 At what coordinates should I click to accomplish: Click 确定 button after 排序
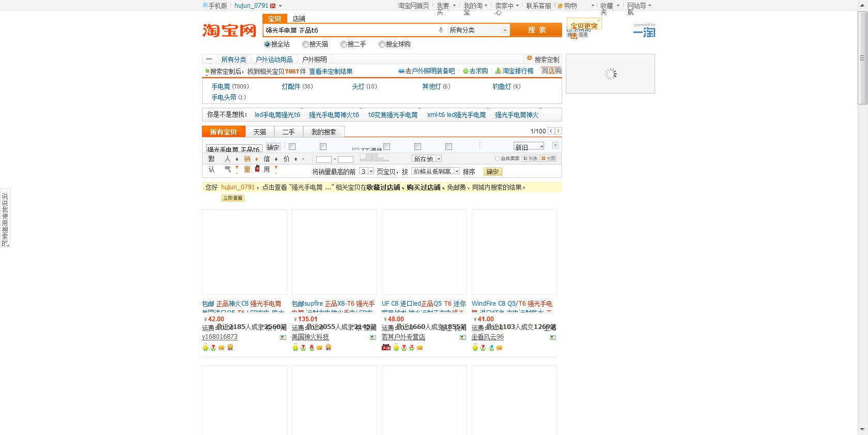point(493,171)
